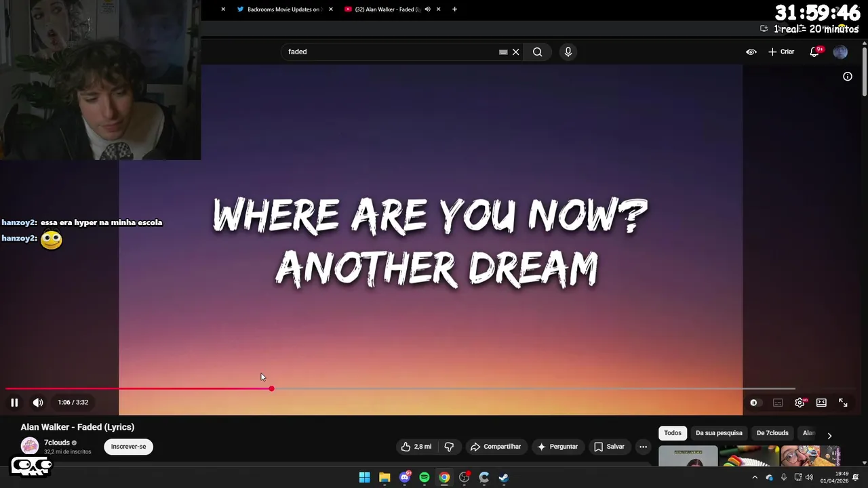Seek using the red progress bar scrubber
868x488 pixels.
271,388
